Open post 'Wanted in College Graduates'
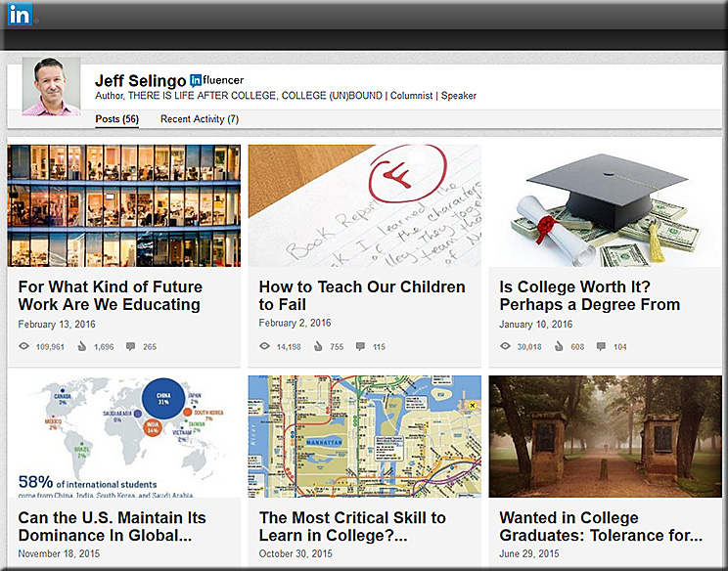This screenshot has width=728, height=571. 601,526
